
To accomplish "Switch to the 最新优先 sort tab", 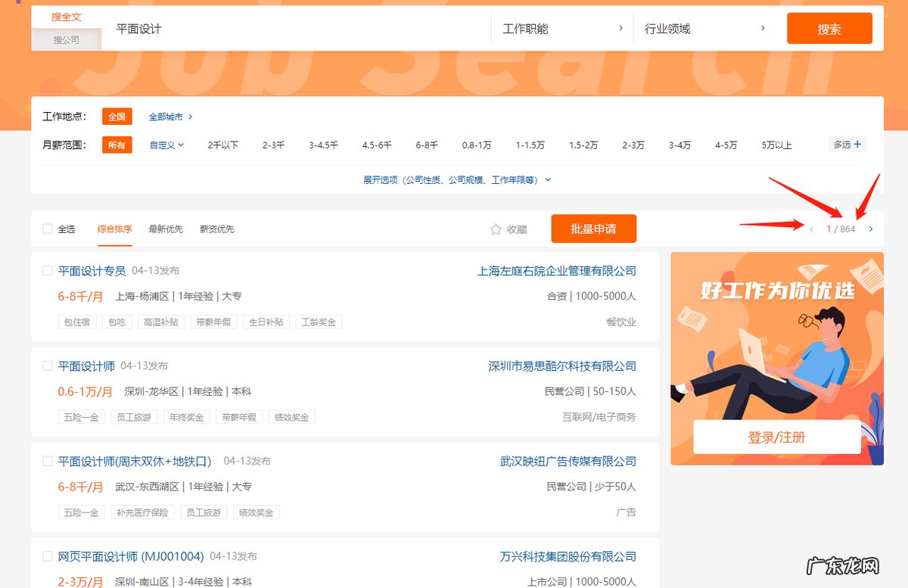I will 166,229.
